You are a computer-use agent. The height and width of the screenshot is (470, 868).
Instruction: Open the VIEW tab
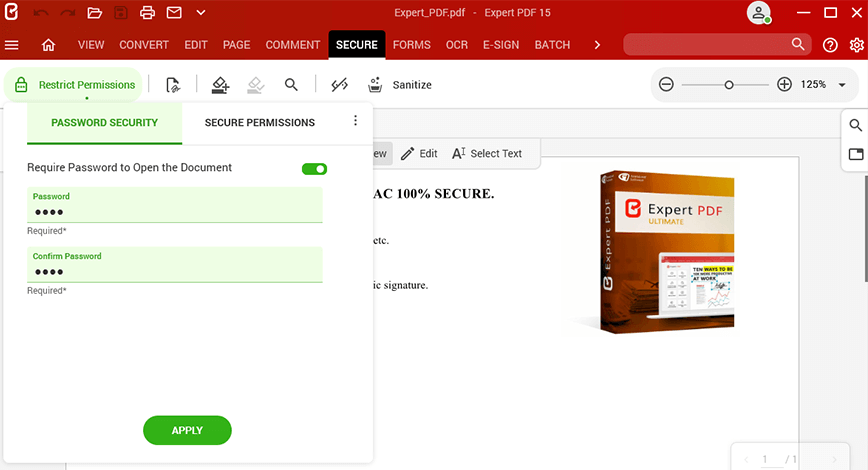[x=91, y=45]
